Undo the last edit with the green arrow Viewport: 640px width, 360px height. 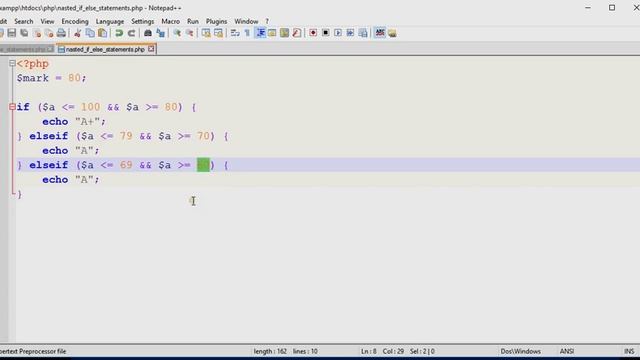click(x=119, y=33)
